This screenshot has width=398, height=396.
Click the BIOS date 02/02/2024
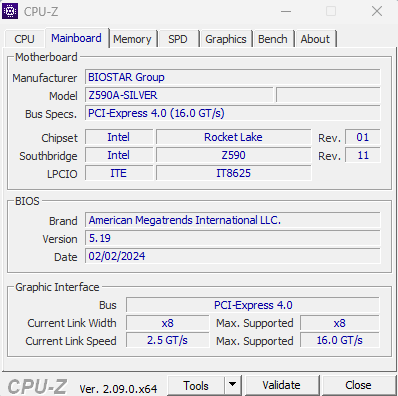pos(233,256)
